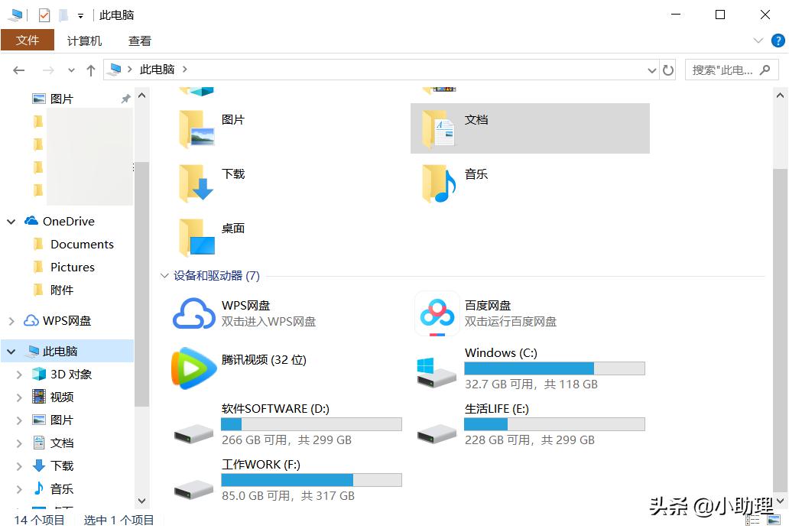Launch 百度网盘 from devices list

coord(437,313)
